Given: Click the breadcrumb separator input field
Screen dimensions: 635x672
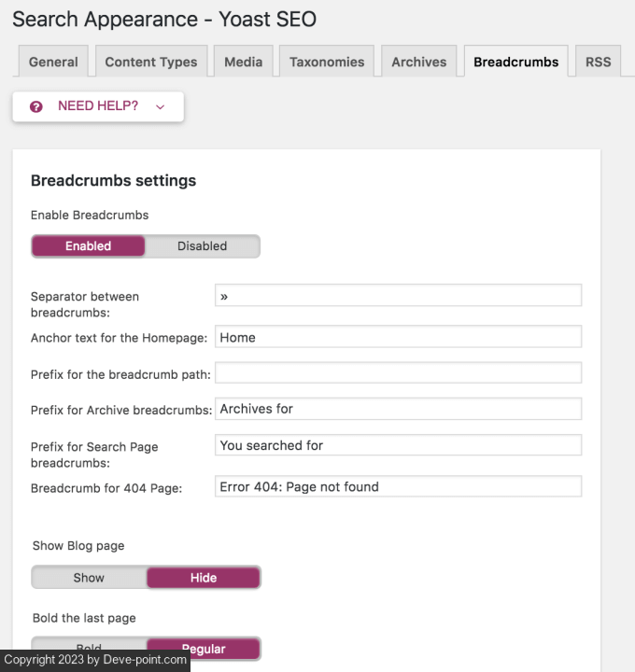Looking at the screenshot, I should click(398, 296).
